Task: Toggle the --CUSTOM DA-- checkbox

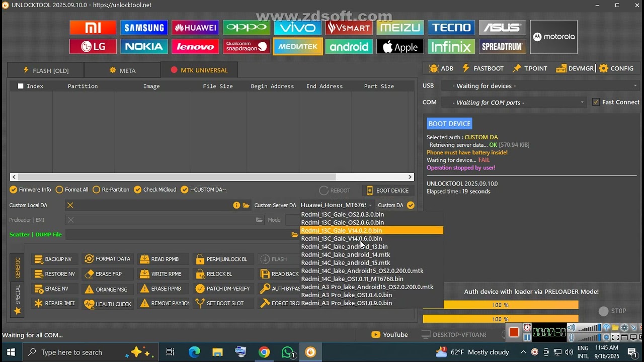Action: 185,190
